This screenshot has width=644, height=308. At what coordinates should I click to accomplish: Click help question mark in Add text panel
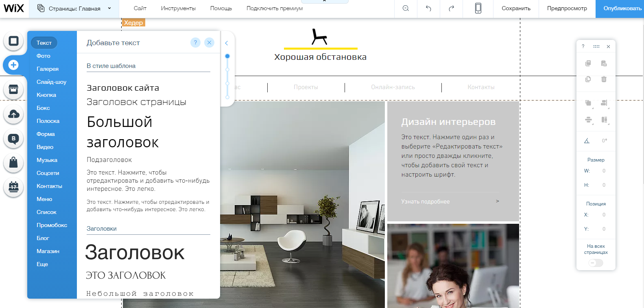pyautogui.click(x=195, y=42)
